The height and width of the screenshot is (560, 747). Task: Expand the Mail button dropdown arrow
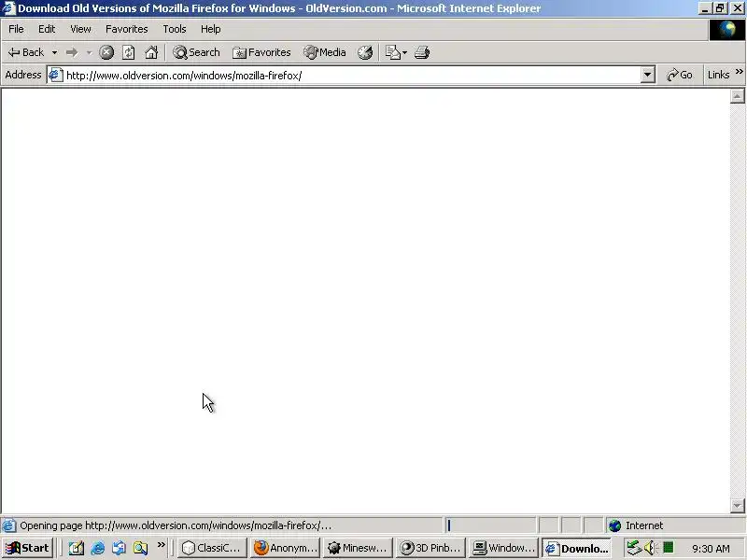coord(404,52)
